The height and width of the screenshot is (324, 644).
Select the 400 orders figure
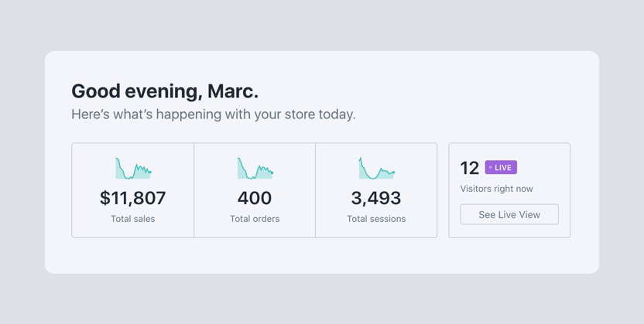255,198
